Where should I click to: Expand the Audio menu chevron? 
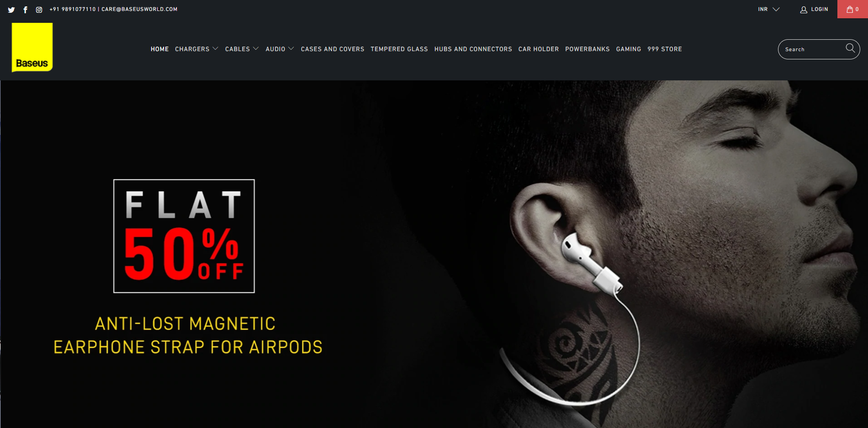[291, 49]
